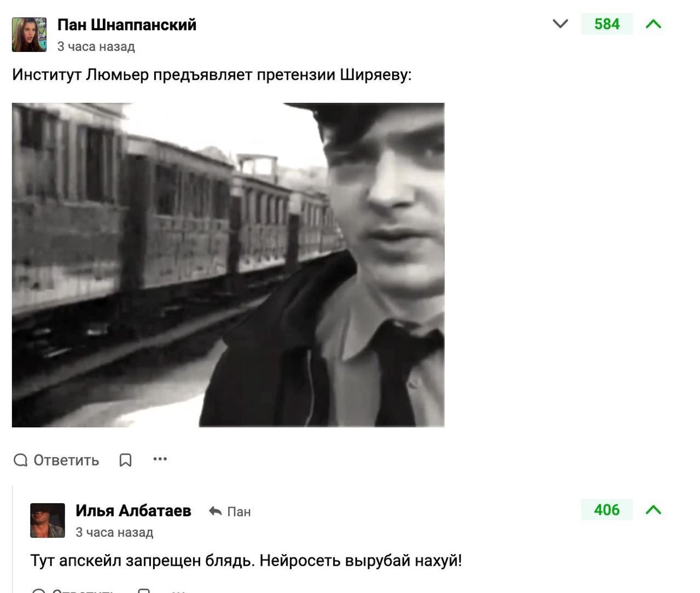Open three-dots menu under first comment

tap(160, 459)
